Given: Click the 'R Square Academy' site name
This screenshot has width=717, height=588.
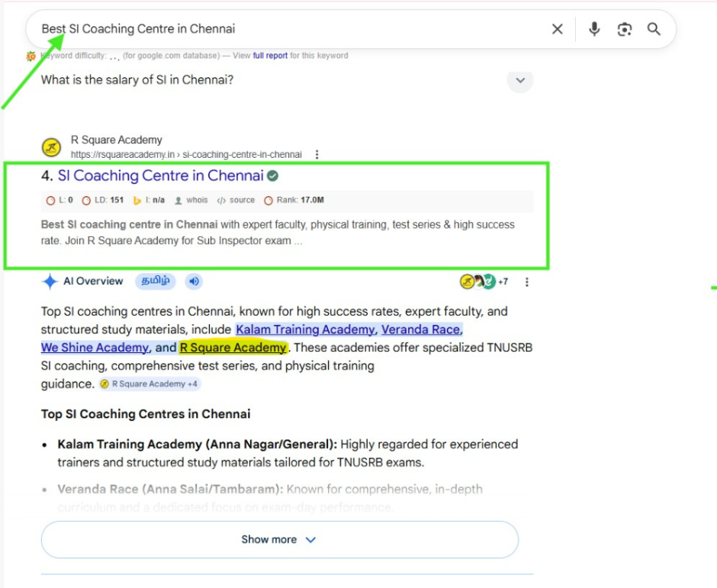Looking at the screenshot, I should tap(116, 140).
